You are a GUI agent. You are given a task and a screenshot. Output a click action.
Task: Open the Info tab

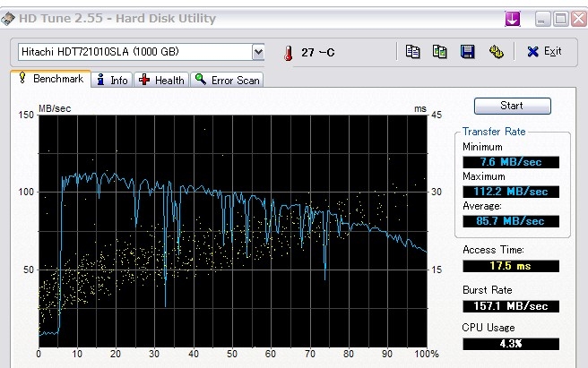[x=112, y=81]
